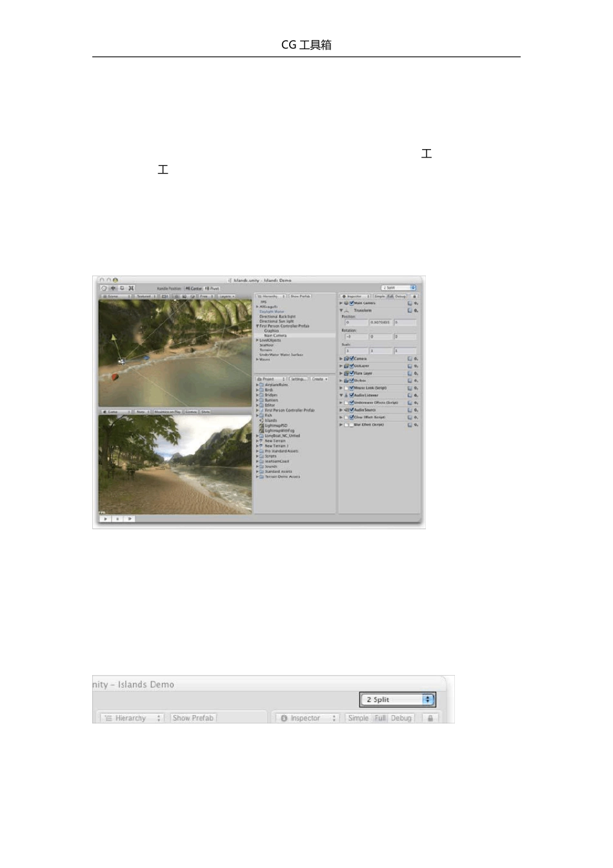The width and height of the screenshot is (613, 868).
Task: Toggle the GUILayer component checkbox
Action: (352, 366)
